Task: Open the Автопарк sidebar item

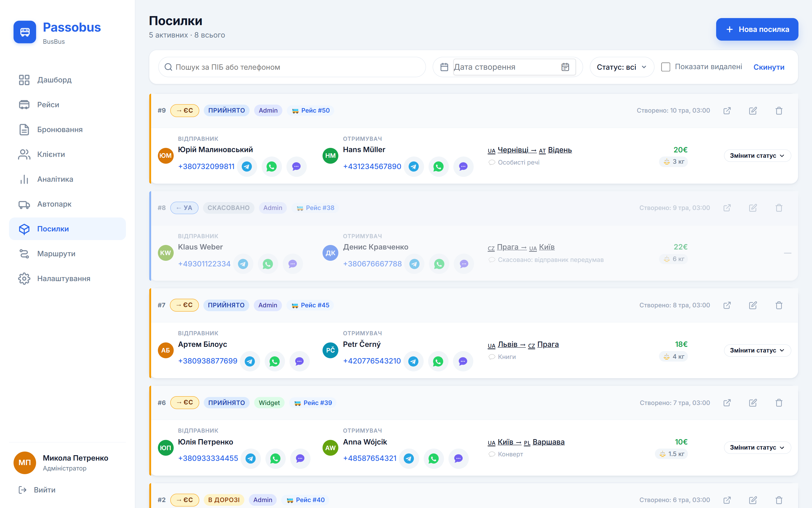Action: (x=67, y=204)
